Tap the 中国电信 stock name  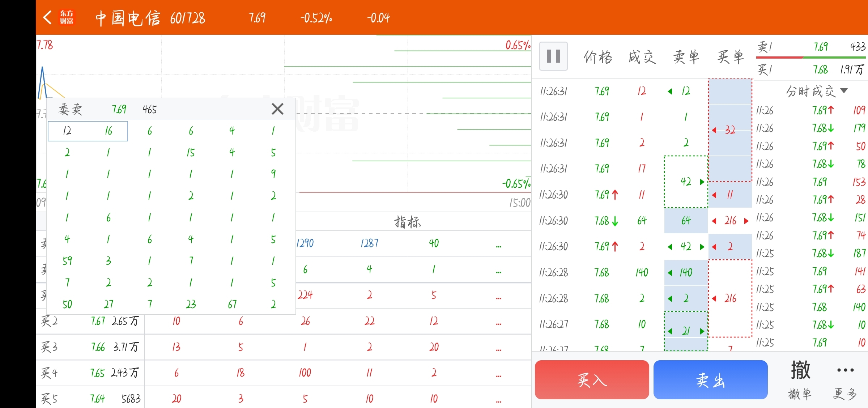[128, 18]
